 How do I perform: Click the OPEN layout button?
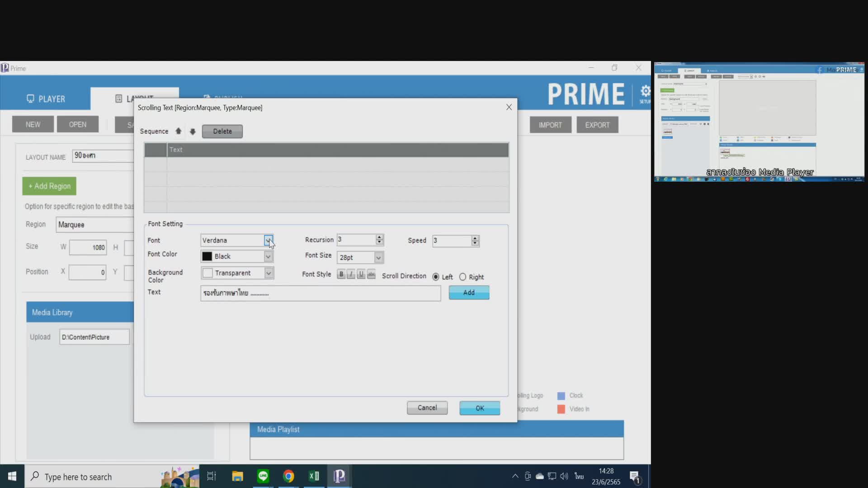[78, 125]
